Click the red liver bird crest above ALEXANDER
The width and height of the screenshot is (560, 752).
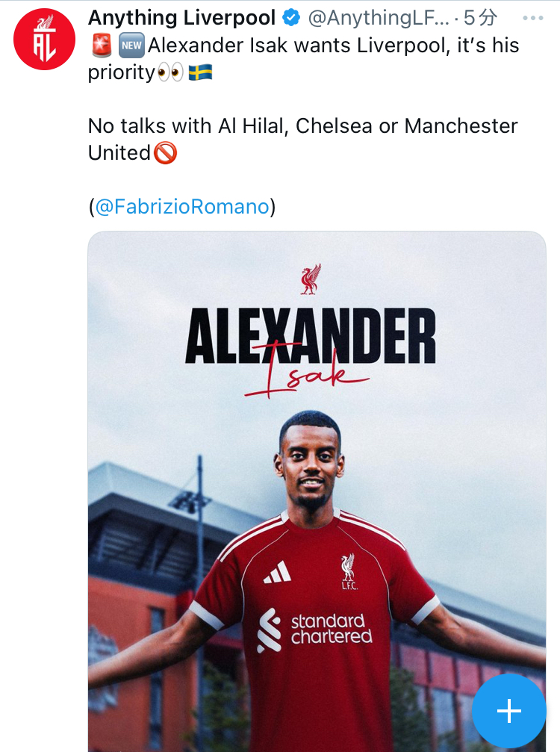click(311, 280)
